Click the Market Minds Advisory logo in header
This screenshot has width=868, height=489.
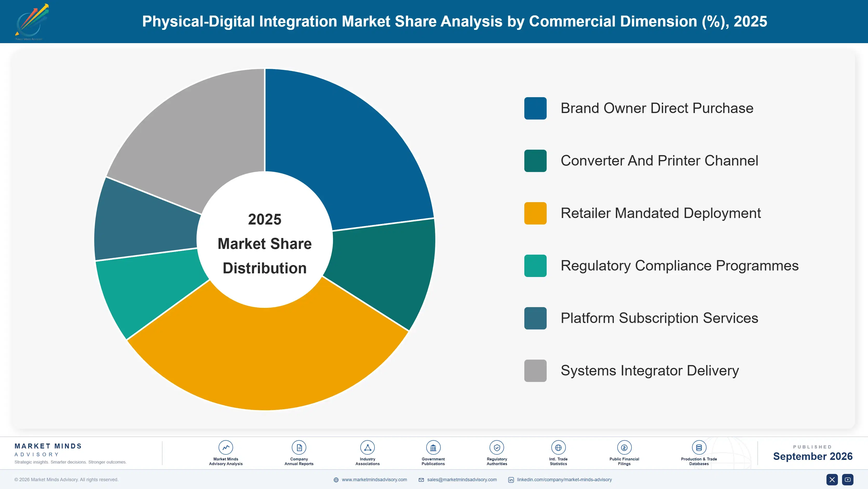32,22
